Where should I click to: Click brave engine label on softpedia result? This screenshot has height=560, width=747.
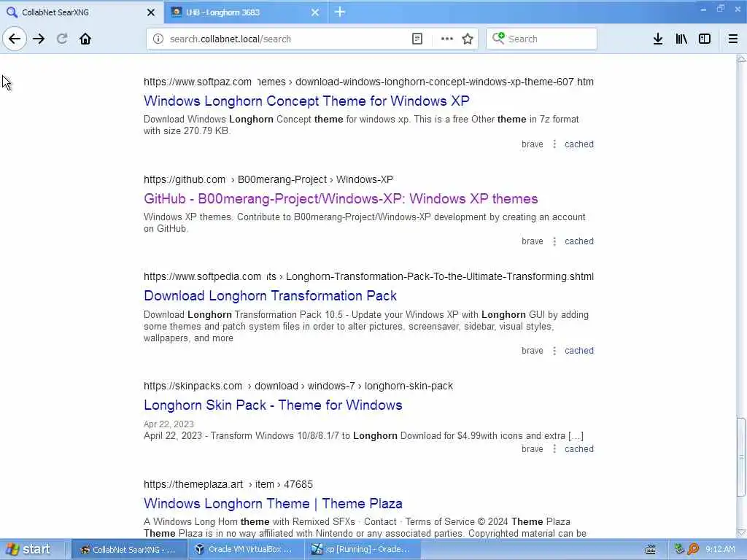(532, 351)
